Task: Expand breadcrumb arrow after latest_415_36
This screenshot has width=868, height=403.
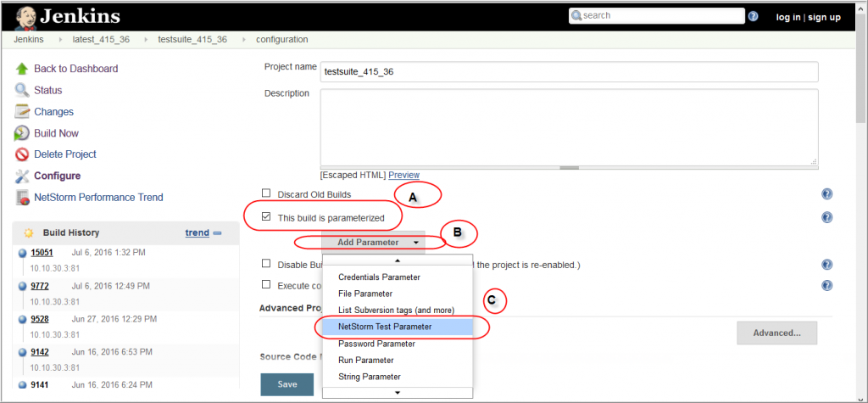Action: [x=146, y=40]
